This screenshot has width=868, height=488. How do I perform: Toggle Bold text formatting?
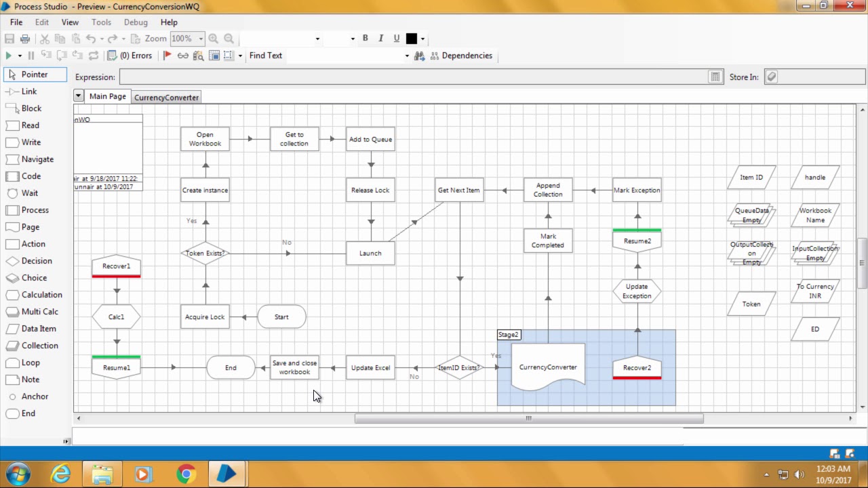click(x=366, y=39)
